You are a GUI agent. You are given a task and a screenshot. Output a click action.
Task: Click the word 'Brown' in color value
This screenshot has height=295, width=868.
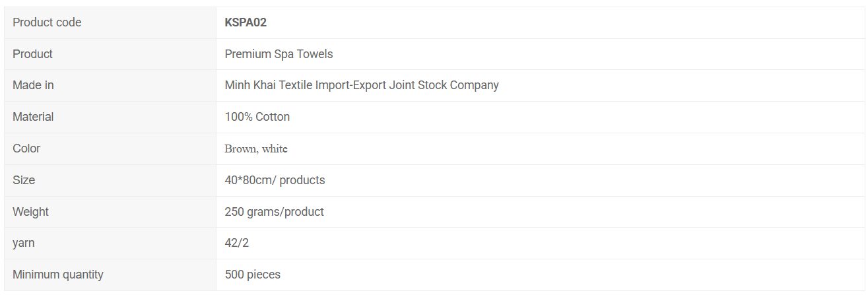pyautogui.click(x=240, y=148)
